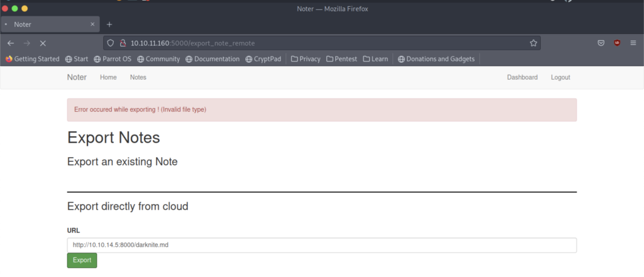Close the window with the red button
This screenshot has width=644, height=277.
(x=5, y=9)
